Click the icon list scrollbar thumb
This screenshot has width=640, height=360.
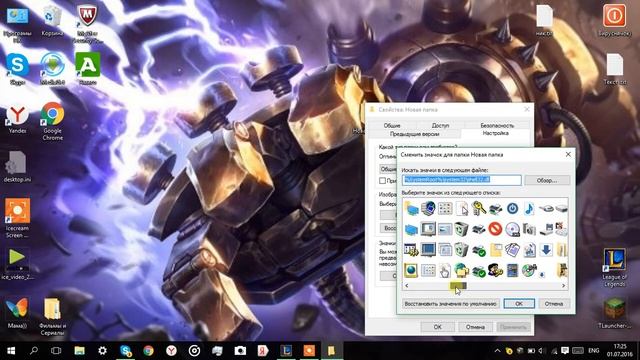point(458,286)
